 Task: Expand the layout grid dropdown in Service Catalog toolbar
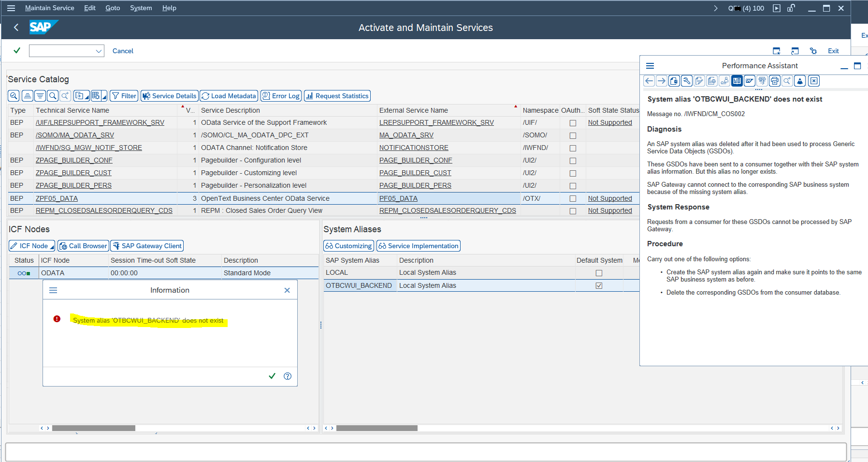tap(99, 96)
